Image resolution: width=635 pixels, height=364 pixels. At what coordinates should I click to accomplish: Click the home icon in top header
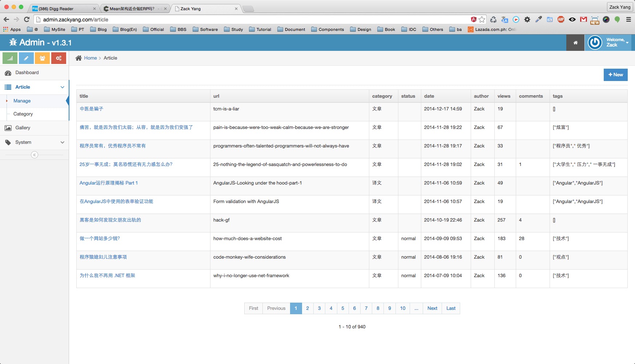pyautogui.click(x=575, y=43)
